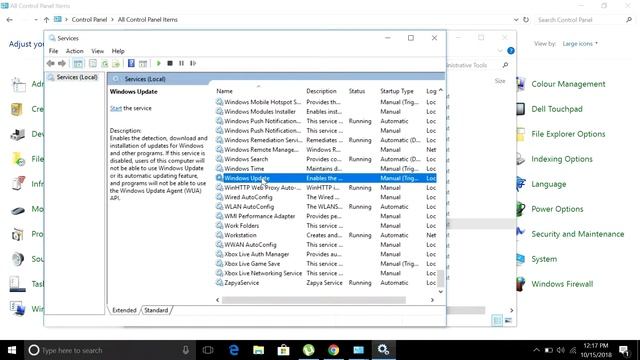Click Up arrow in Control Panel window
640x360 pixels.
47,20
